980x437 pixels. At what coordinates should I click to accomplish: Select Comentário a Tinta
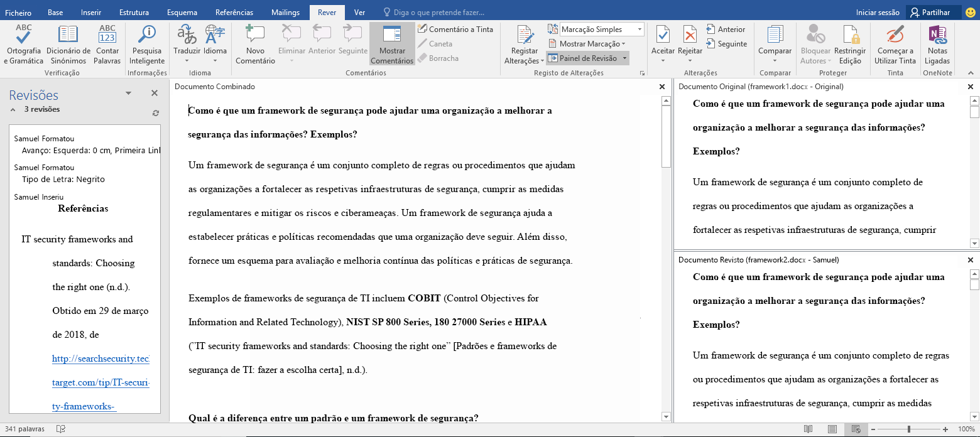pyautogui.click(x=455, y=30)
